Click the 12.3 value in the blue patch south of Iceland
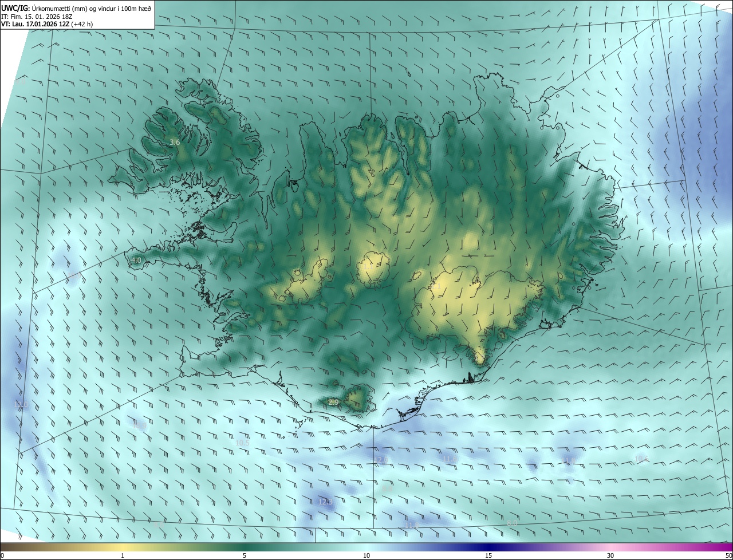The width and height of the screenshot is (733, 560). tap(325, 502)
